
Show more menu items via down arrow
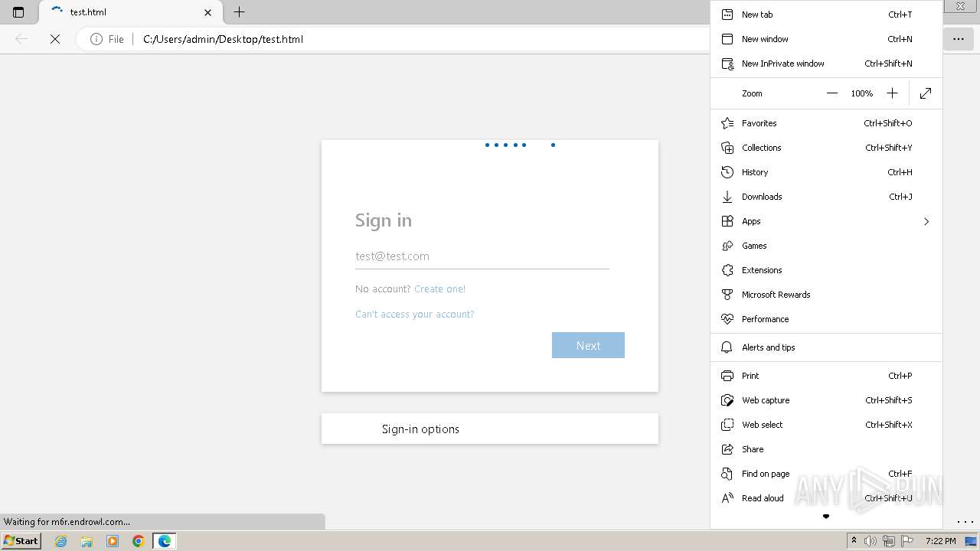(826, 517)
